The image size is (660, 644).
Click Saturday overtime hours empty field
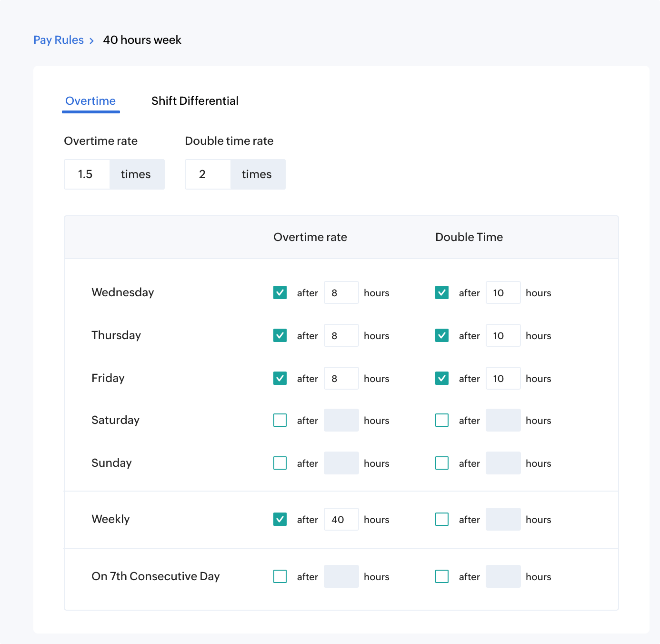(x=341, y=420)
